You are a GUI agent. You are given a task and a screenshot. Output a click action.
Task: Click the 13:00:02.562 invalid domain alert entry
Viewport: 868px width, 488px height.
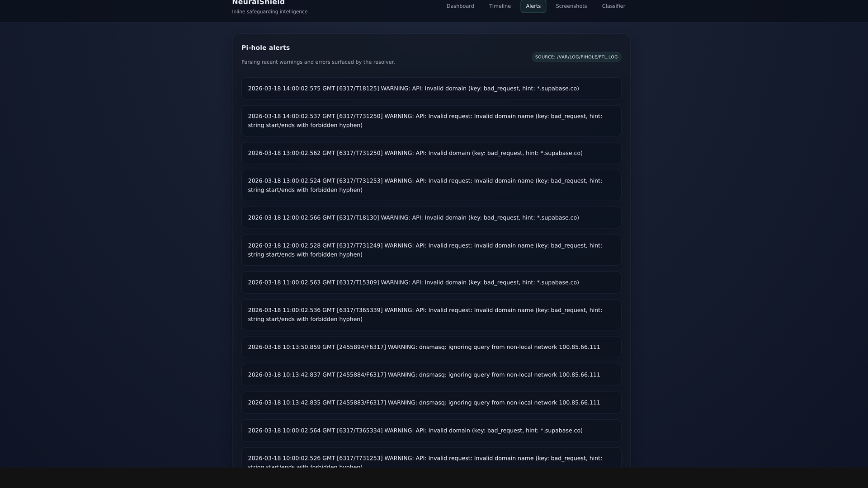click(431, 153)
